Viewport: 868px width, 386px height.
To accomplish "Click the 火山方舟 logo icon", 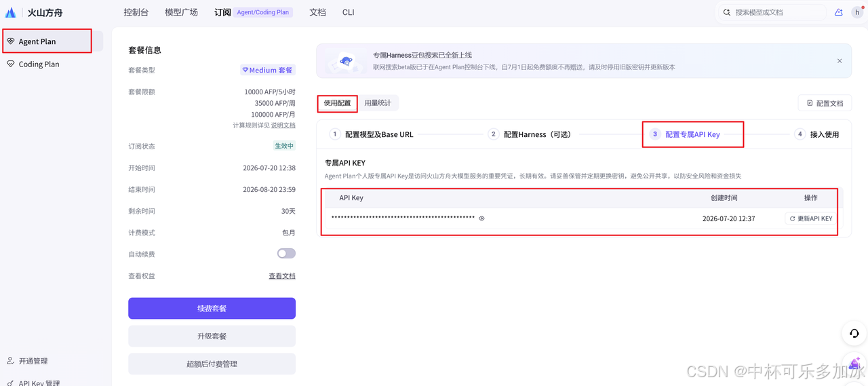I will (x=11, y=12).
